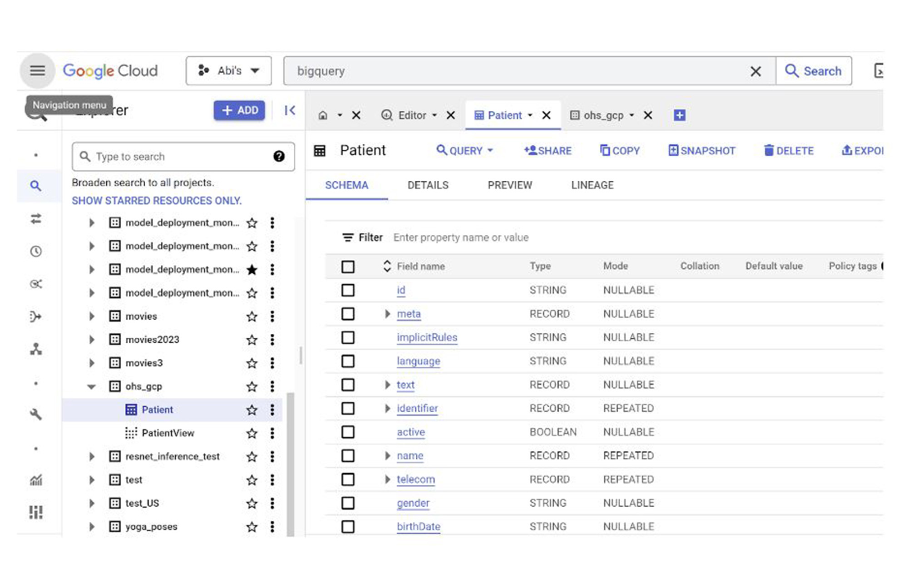
Task: Switch to the LINEAGE tab
Action: [592, 185]
